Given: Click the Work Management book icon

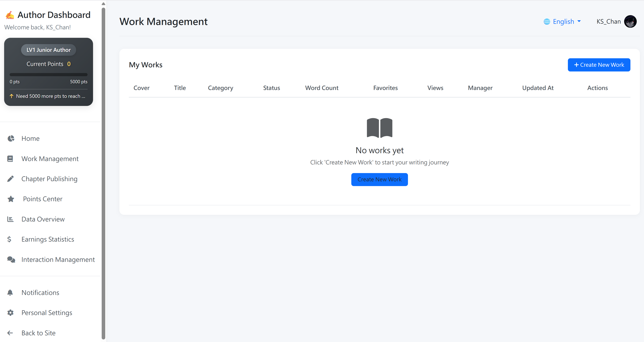Looking at the screenshot, I should (10, 159).
